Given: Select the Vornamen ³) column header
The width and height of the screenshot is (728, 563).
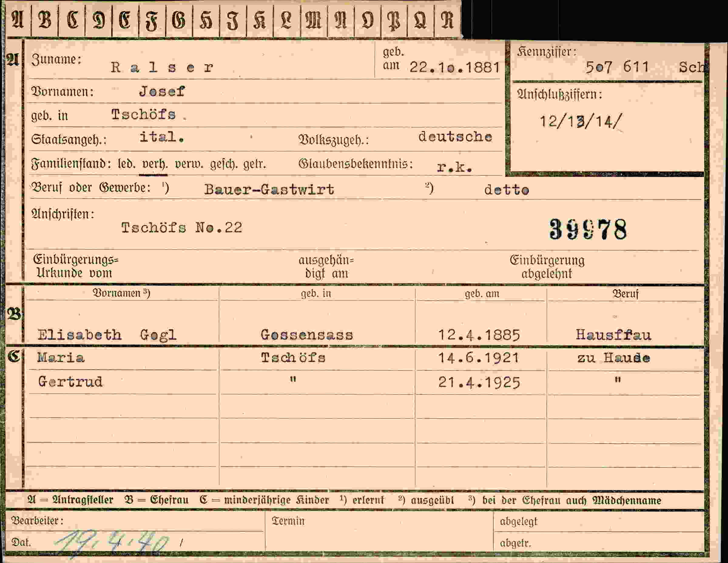Looking at the screenshot, I should [121, 293].
